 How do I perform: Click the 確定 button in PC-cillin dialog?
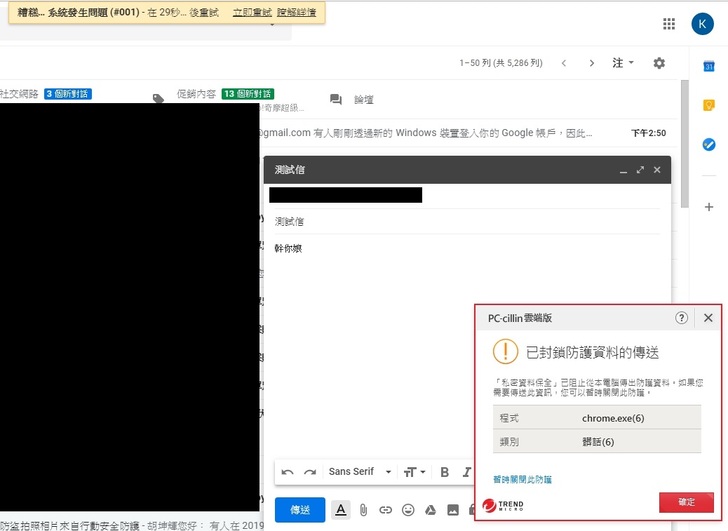(686, 502)
